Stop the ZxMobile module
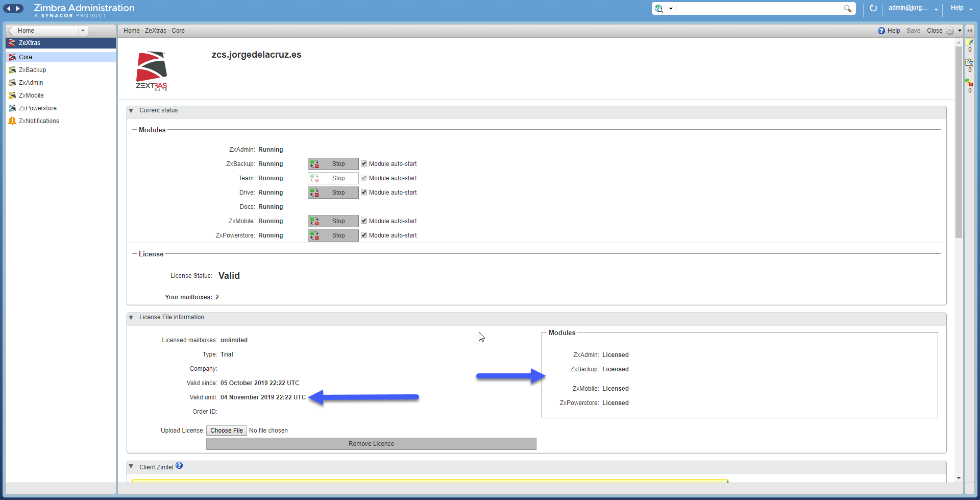The width and height of the screenshot is (980, 500). pyautogui.click(x=333, y=221)
